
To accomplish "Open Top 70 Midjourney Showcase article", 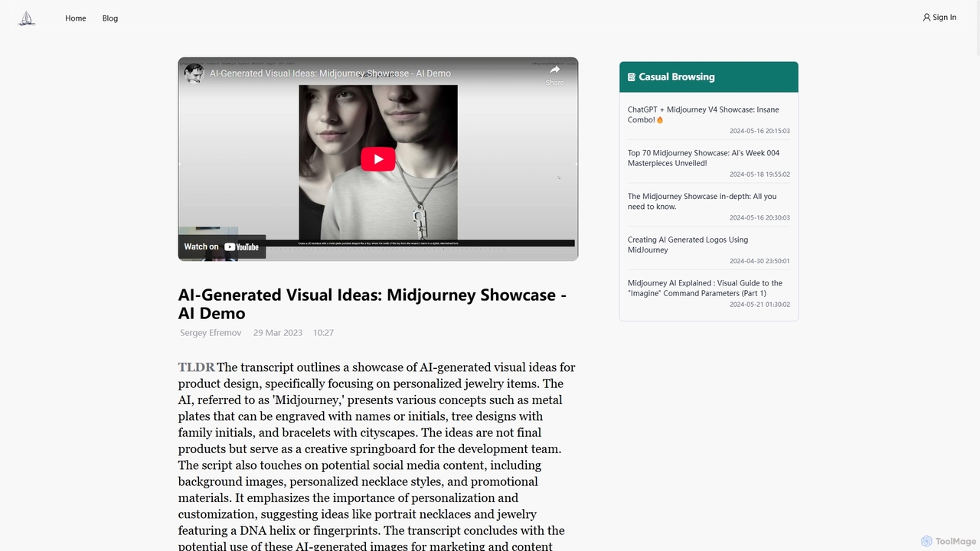I will (703, 158).
